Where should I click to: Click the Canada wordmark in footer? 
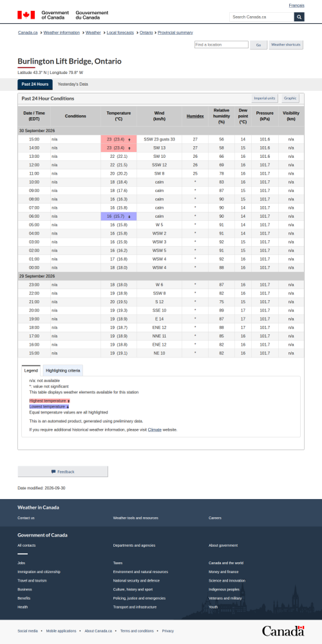[283, 630]
